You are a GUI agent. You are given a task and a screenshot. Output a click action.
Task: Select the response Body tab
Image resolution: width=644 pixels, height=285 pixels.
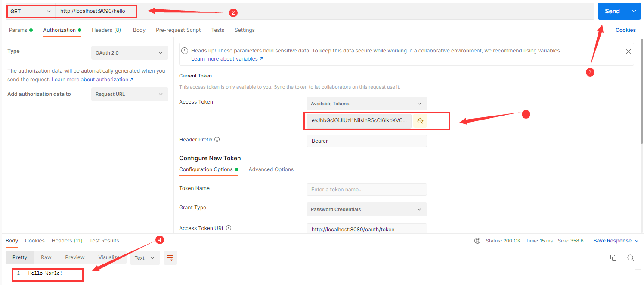click(12, 241)
